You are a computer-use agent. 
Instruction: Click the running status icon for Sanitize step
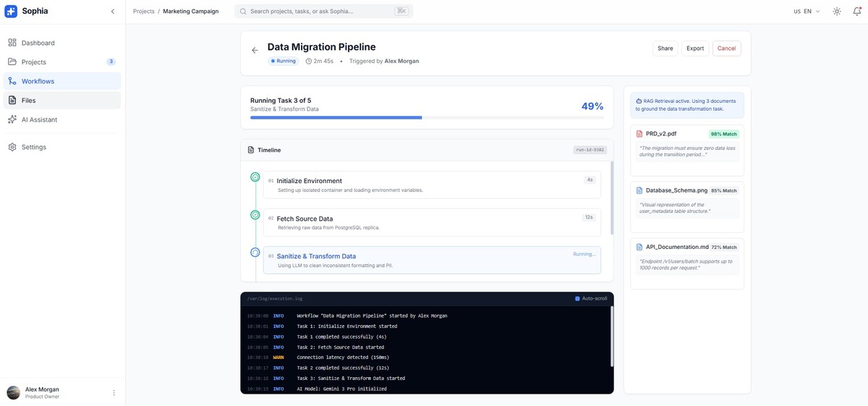click(x=255, y=253)
